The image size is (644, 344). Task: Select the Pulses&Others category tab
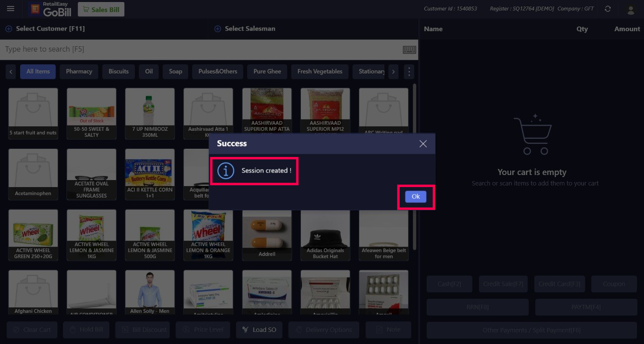[x=218, y=71]
